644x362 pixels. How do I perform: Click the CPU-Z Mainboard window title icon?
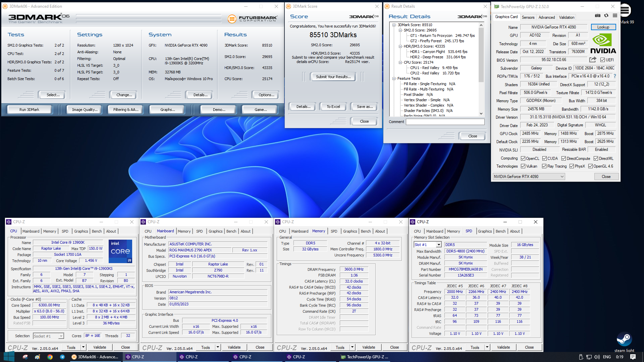[143, 222]
